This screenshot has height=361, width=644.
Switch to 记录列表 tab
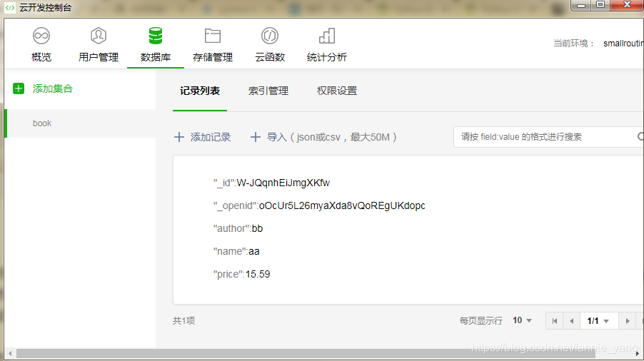coord(200,91)
